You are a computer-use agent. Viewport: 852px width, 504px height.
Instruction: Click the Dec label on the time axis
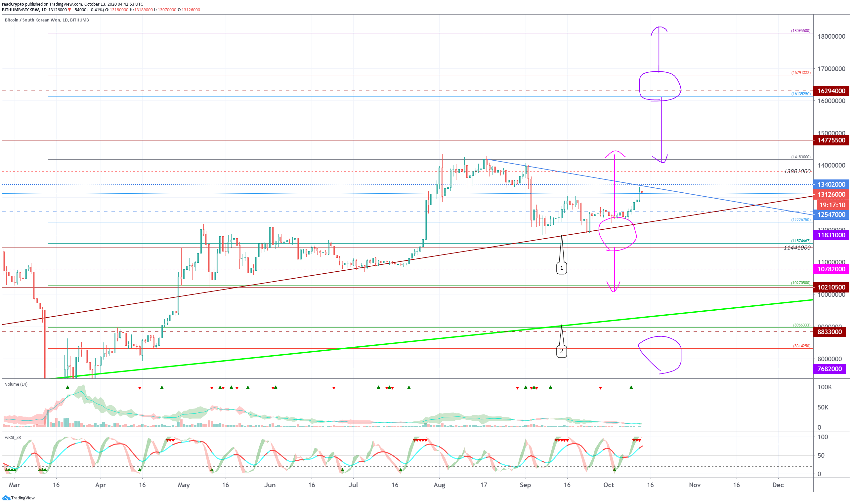pyautogui.click(x=778, y=485)
